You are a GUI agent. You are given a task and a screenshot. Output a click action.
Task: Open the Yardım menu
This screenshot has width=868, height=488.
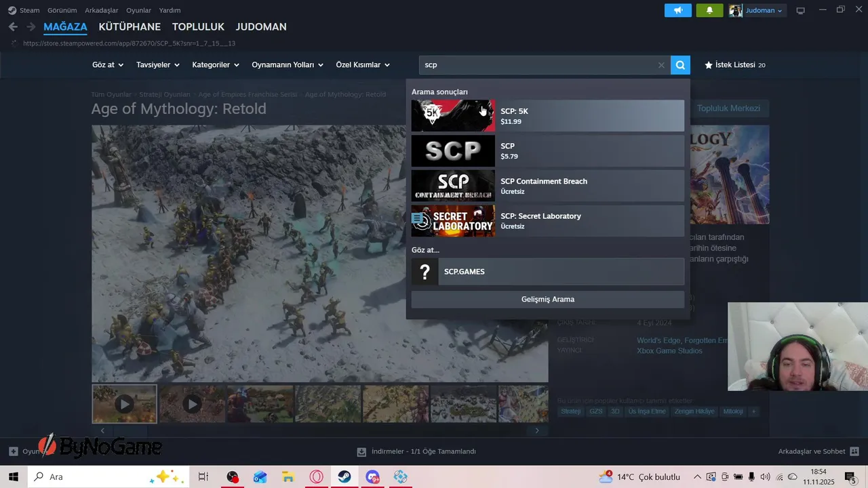170,10
